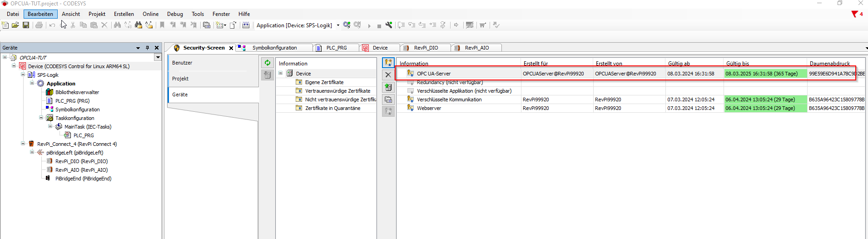Open the Bearbeiten menu
The height and width of the screenshot is (239, 868).
[40, 14]
